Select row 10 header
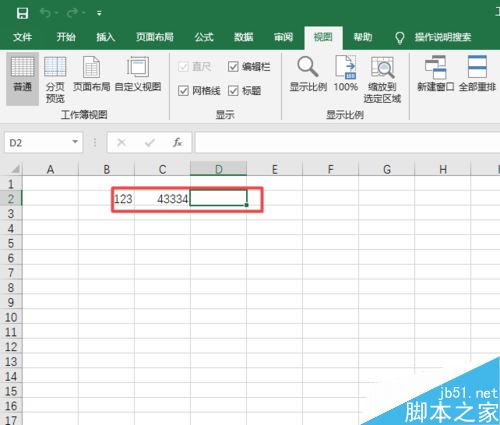500x425 pixels. pyautogui.click(x=11, y=317)
